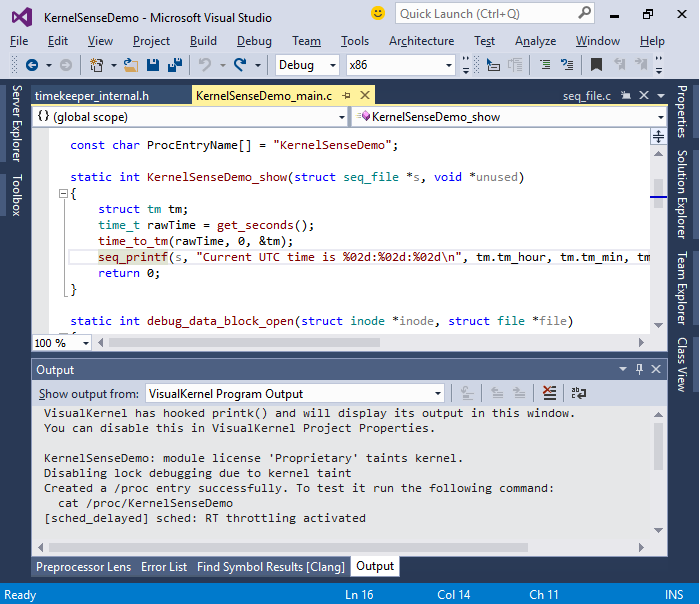Open the Output window position dropdown arrow
The image size is (700, 604).
tap(623, 369)
